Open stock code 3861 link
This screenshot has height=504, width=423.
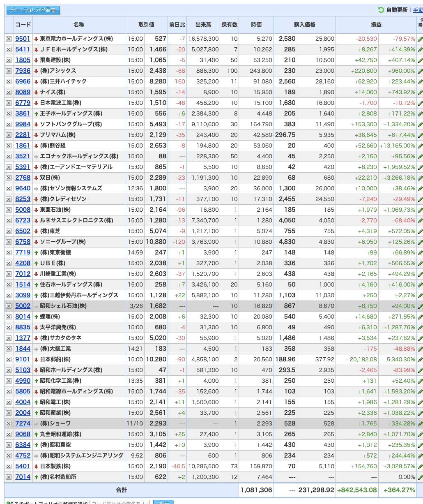[x=23, y=113]
